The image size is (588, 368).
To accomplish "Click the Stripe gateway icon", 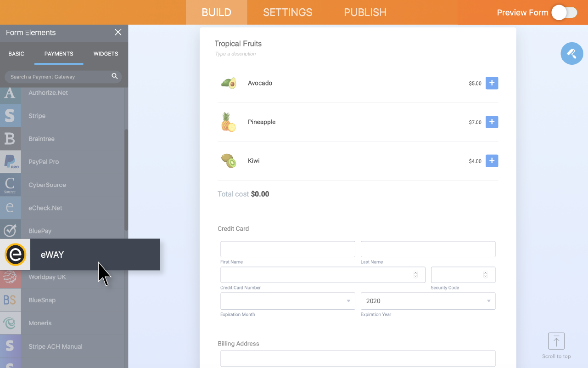I will pos(10,116).
